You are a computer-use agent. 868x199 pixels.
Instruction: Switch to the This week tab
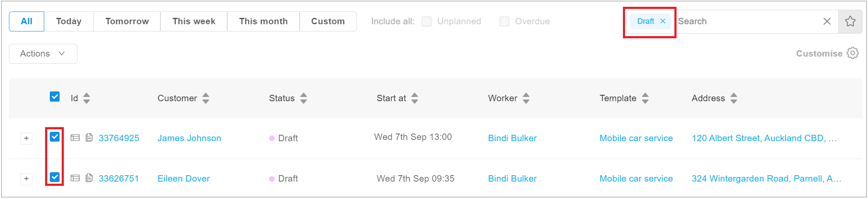(x=194, y=21)
